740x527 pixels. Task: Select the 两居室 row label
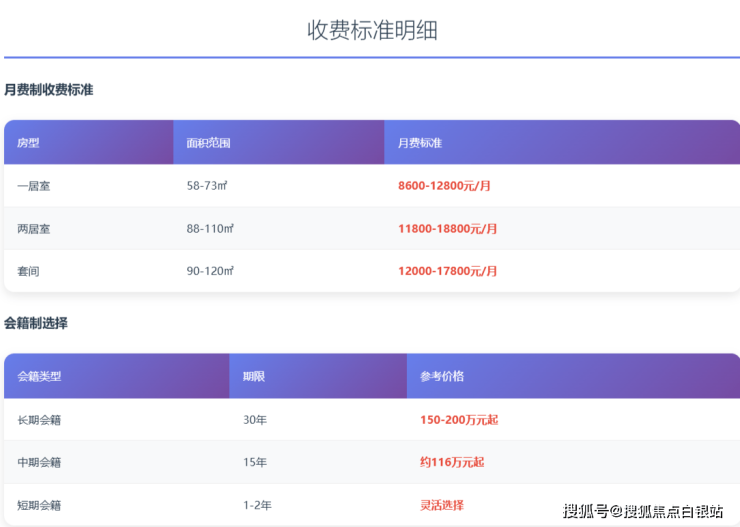coord(34,229)
